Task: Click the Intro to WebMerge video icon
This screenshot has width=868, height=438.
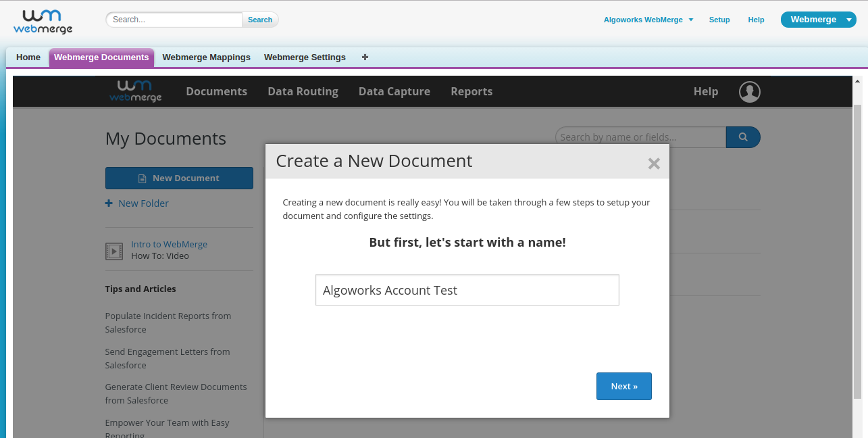Action: [114, 251]
